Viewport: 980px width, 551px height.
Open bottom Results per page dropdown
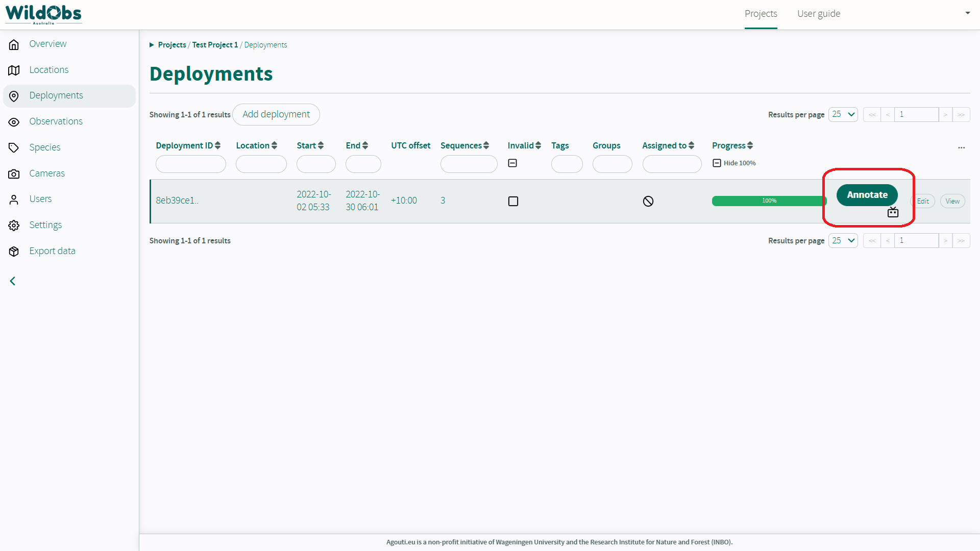[x=843, y=240]
